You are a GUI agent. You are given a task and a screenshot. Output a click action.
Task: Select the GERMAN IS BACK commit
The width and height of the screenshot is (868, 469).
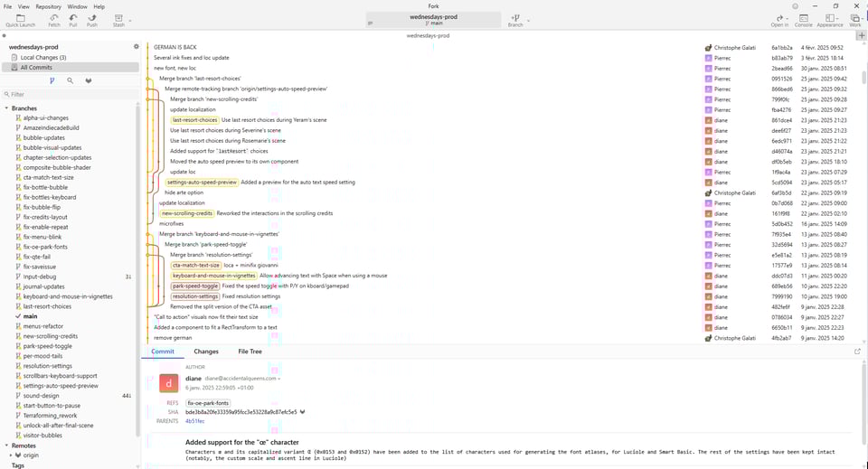[175, 48]
